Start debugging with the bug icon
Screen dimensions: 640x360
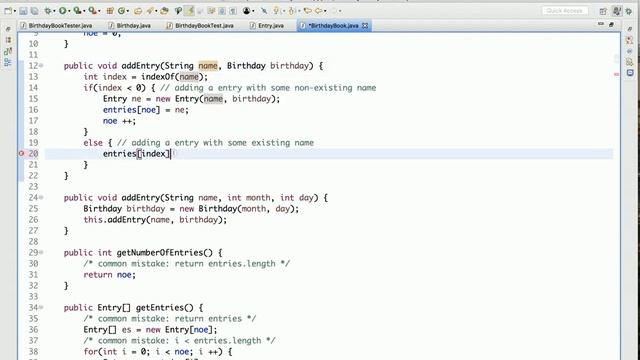click(48, 11)
